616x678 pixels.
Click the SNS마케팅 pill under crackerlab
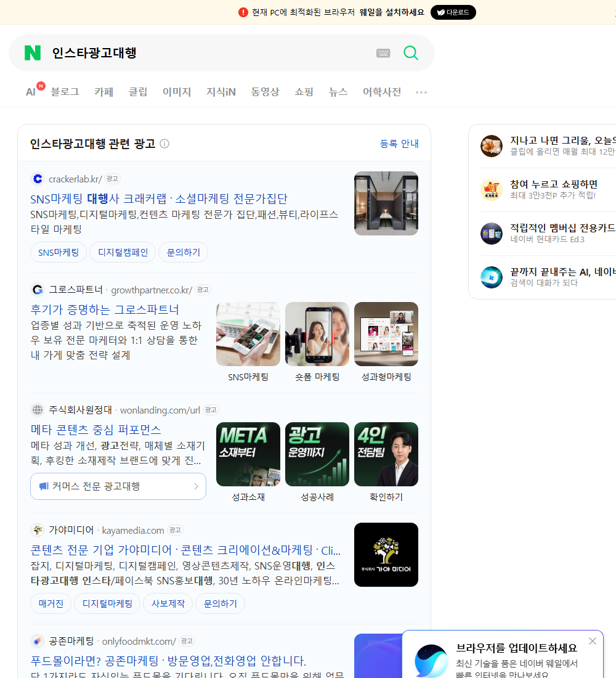(59, 253)
